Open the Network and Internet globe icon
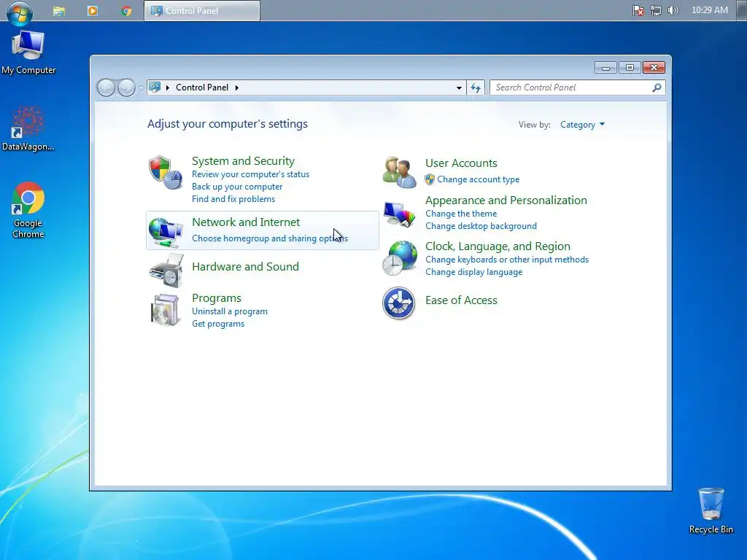 point(166,232)
